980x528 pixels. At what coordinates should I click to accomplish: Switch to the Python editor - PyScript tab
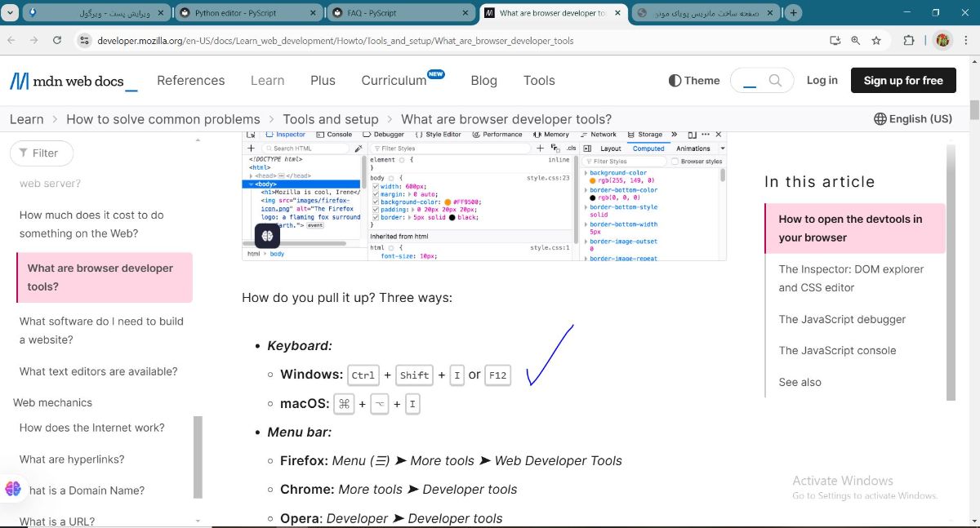coord(248,13)
